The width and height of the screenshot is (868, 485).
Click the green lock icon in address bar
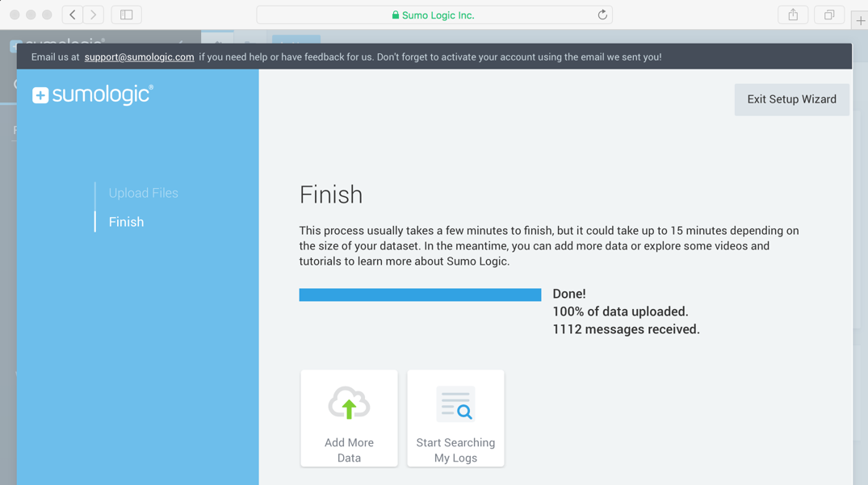click(x=396, y=15)
